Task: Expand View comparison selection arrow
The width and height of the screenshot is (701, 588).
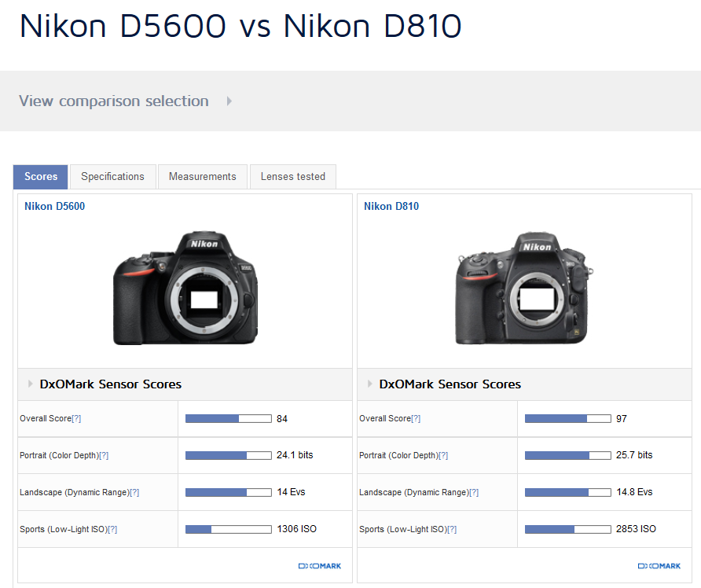Action: pyautogui.click(x=229, y=101)
